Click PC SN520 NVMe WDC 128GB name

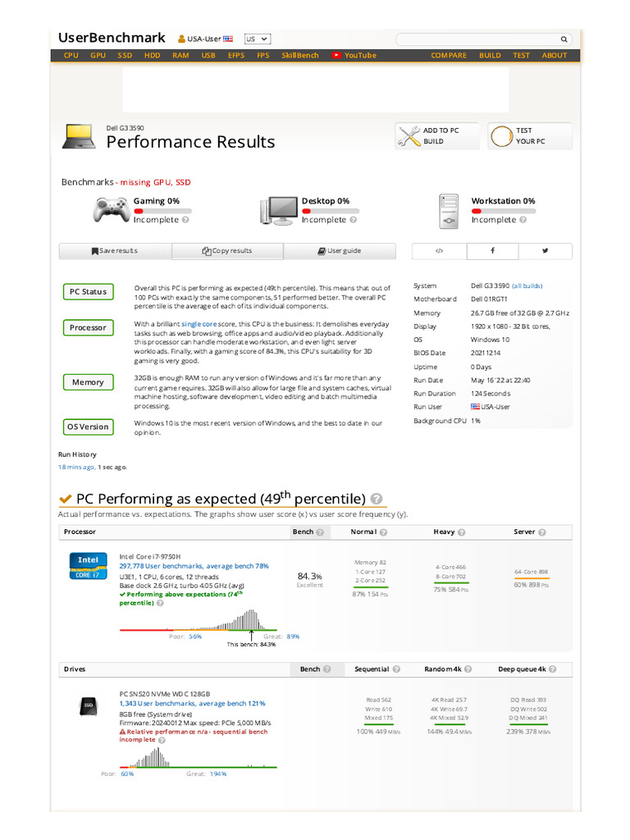tap(164, 694)
